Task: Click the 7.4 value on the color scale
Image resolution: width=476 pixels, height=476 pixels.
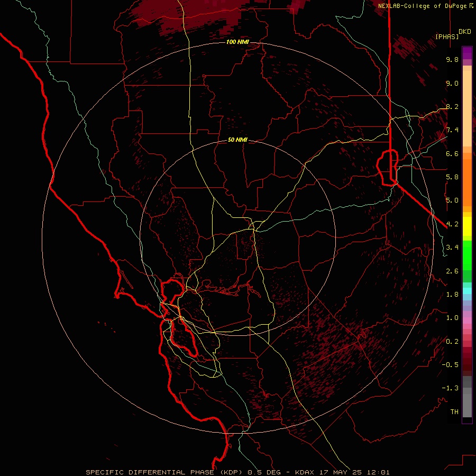Action: click(x=452, y=130)
